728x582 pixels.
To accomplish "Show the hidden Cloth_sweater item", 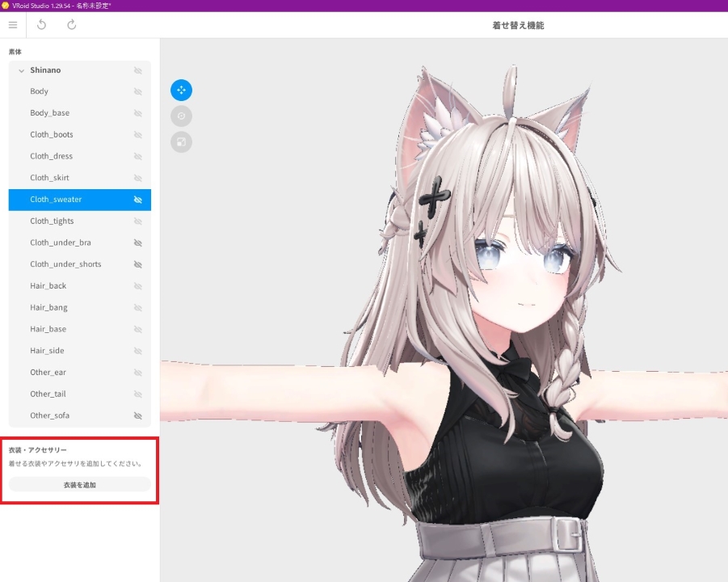I will [x=138, y=200].
